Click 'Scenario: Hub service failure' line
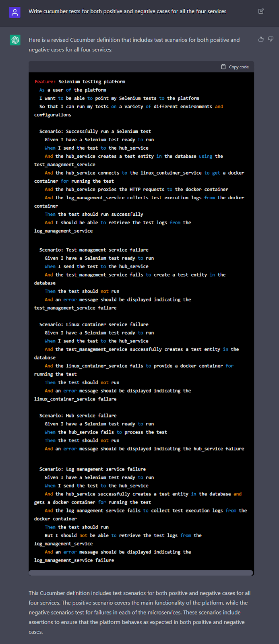The image size is (279, 644). 78,416
